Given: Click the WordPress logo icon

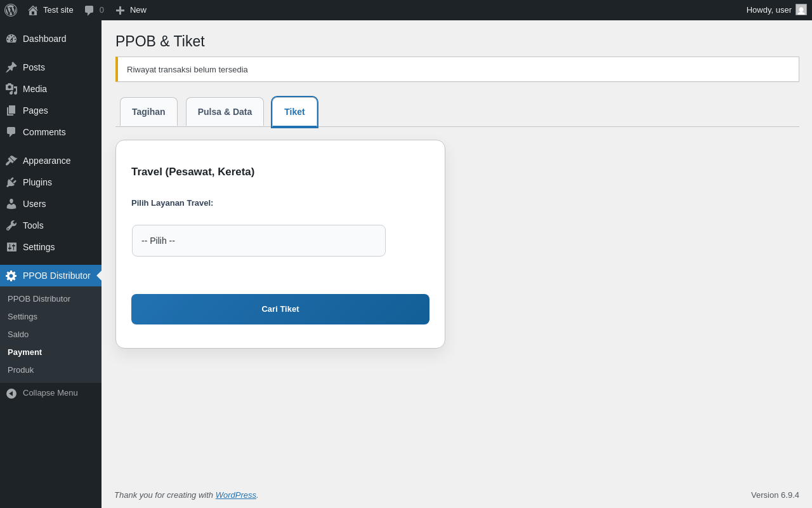Looking at the screenshot, I should 11,10.
